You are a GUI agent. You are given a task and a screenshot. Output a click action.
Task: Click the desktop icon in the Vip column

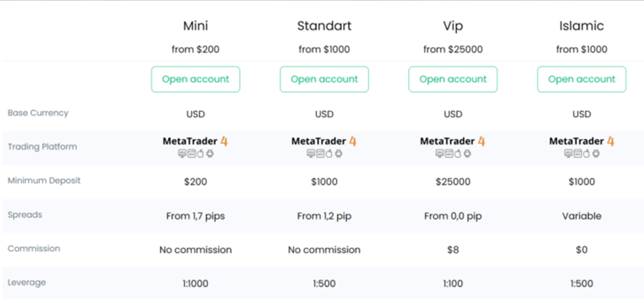click(x=439, y=153)
